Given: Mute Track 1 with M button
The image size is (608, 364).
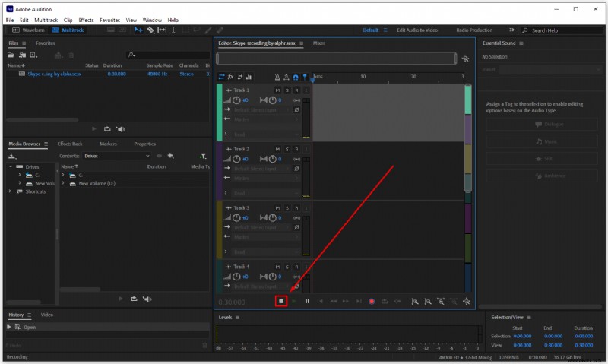Looking at the screenshot, I should pos(277,90).
